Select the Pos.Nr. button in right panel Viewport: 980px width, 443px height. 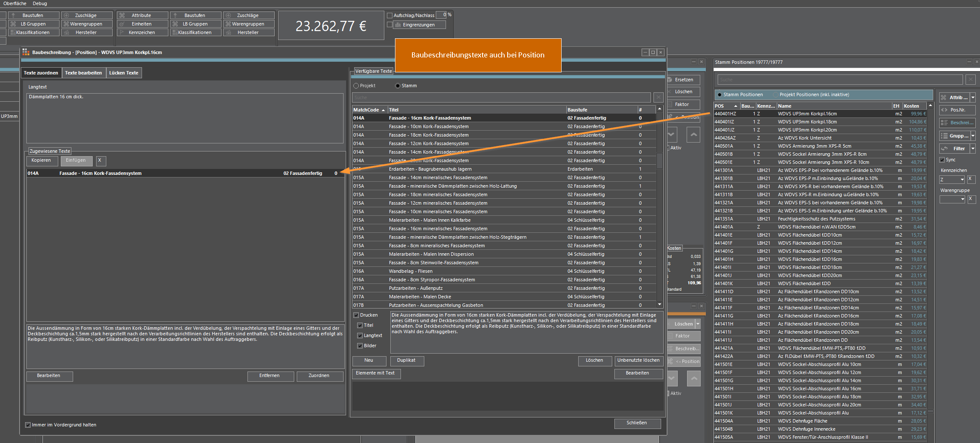click(957, 110)
